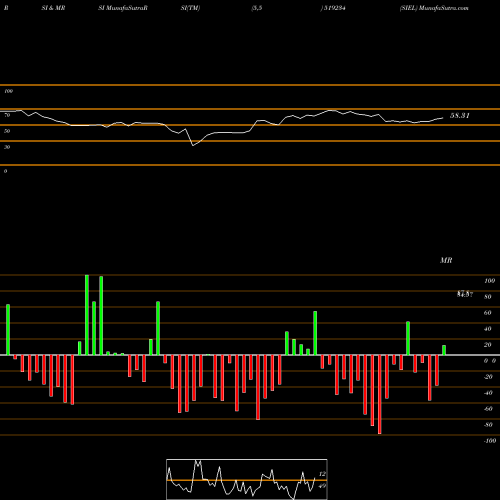This screenshot has height=500, width=500.
Task: Click the 84.57 value beside MR chart
Action: pyautogui.click(x=465, y=294)
